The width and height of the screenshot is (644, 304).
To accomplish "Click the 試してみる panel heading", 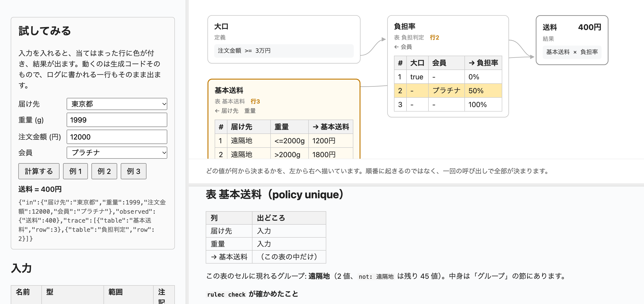I will 45,31.
